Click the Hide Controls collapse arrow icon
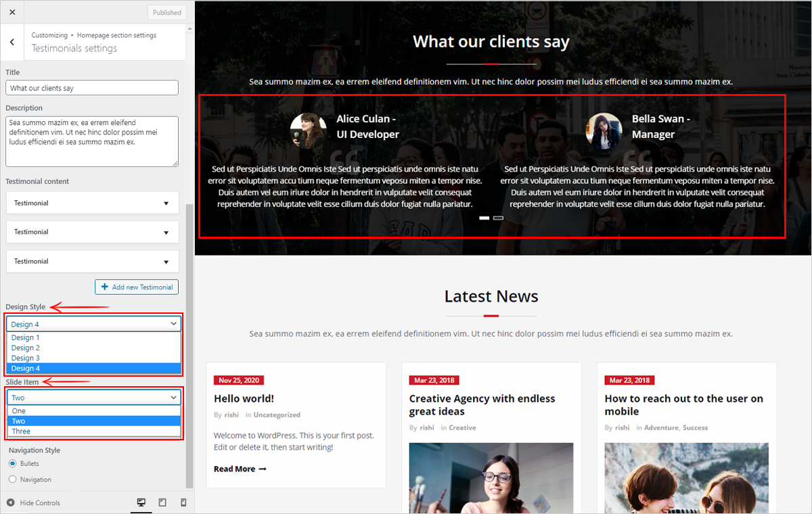Image resolution: width=812 pixels, height=514 pixels. [x=10, y=503]
